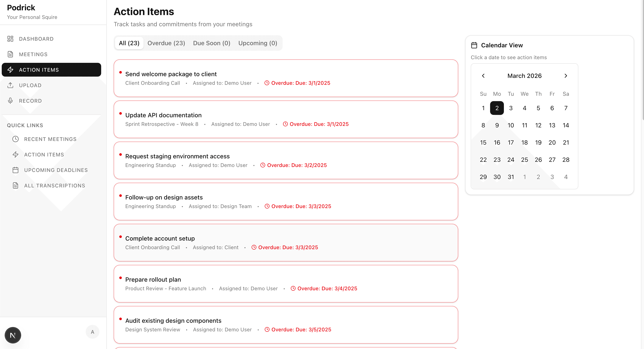Click the Upload arrow icon
Image resolution: width=644 pixels, height=349 pixels.
(x=10, y=85)
